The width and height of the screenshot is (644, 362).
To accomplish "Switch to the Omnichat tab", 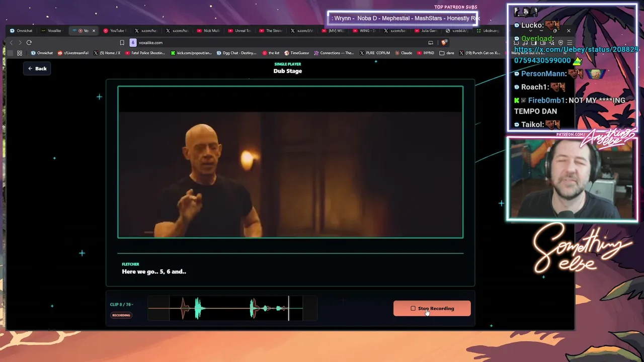I will click(x=21, y=31).
